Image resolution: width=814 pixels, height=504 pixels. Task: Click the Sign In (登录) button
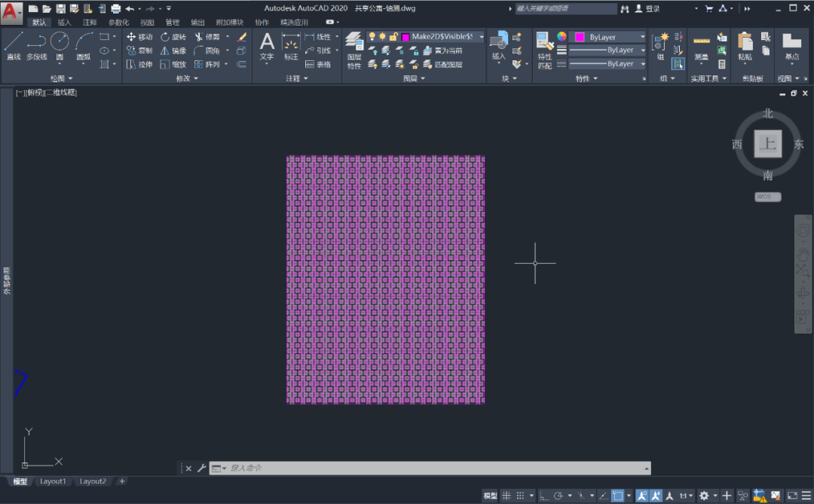click(647, 8)
